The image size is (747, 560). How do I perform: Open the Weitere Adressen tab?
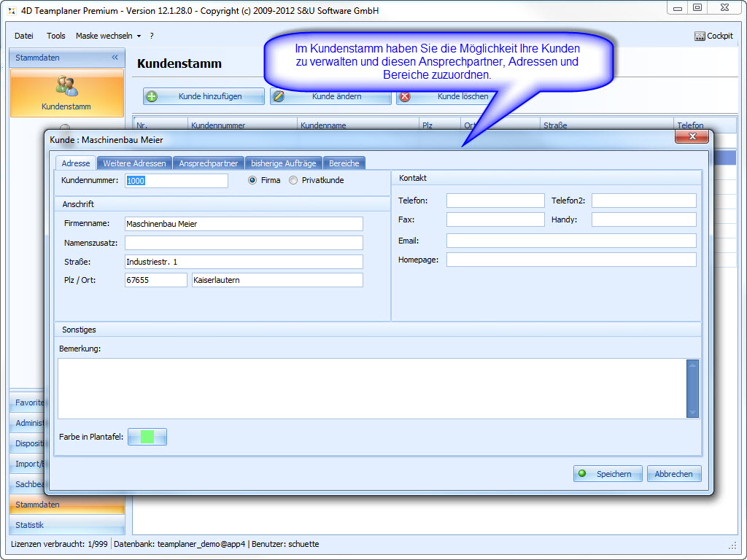[x=134, y=163]
